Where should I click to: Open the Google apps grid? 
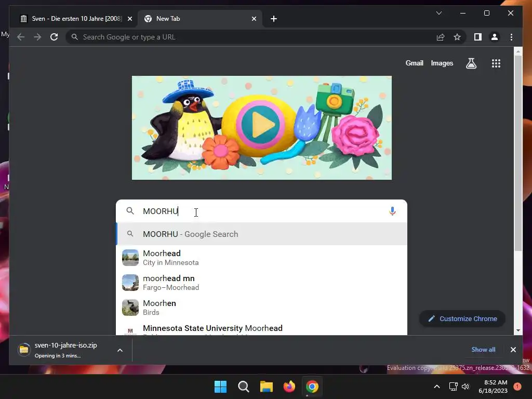(496, 63)
